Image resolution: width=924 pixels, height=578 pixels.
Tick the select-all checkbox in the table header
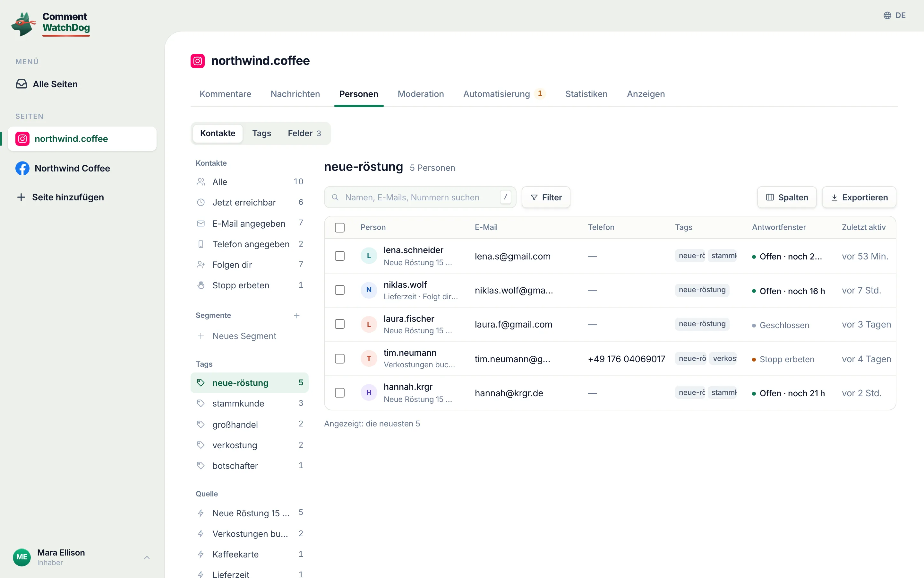(339, 227)
